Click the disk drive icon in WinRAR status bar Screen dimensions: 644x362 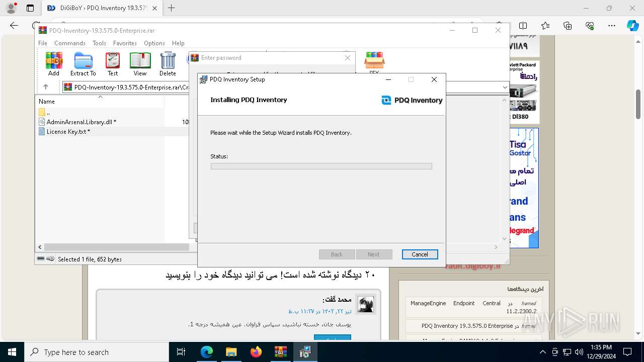[41, 259]
